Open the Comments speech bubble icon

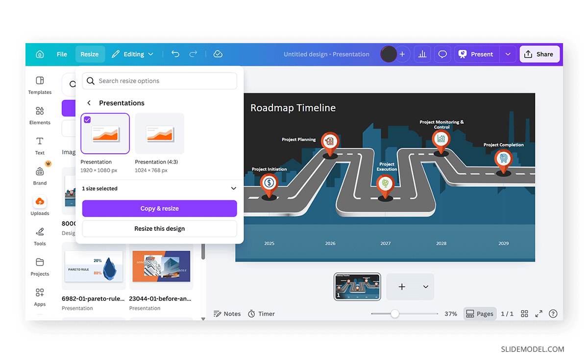(442, 54)
